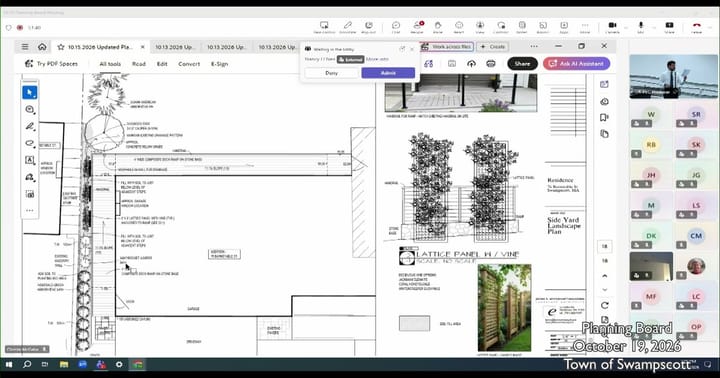Toggle the Teams Camera button
720x378 pixels.
pyautogui.click(x=612, y=28)
